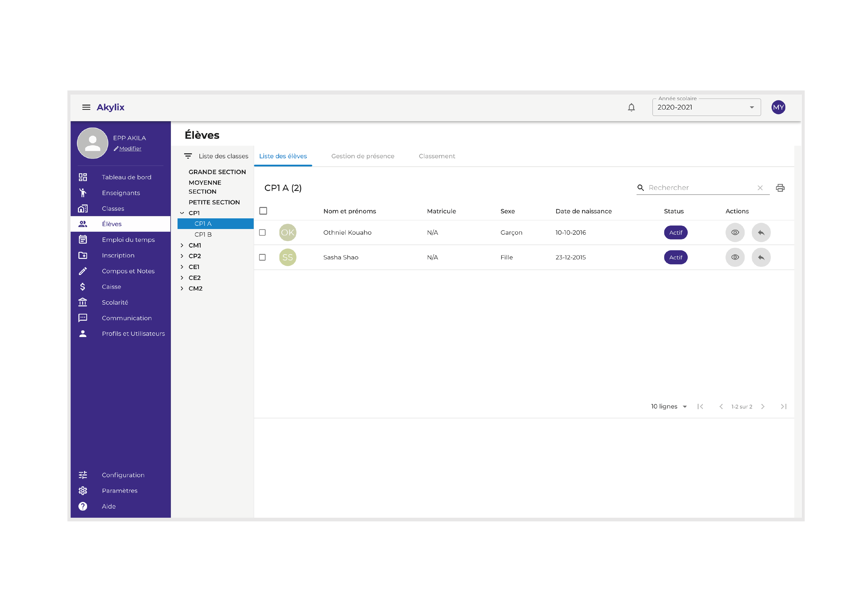
Task: Open the Année scolaire dropdown
Action: [706, 107]
